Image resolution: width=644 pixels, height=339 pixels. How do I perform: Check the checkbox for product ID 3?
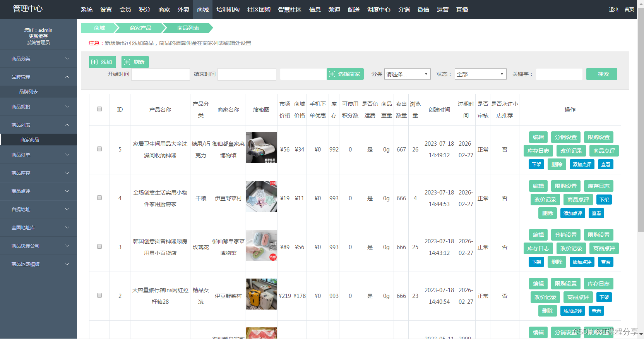tap(99, 246)
